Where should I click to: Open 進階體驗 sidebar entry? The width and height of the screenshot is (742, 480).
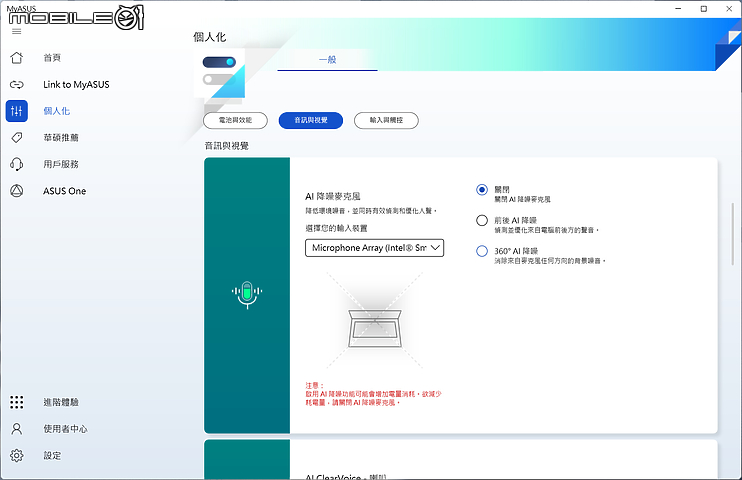pyautogui.click(x=61, y=402)
